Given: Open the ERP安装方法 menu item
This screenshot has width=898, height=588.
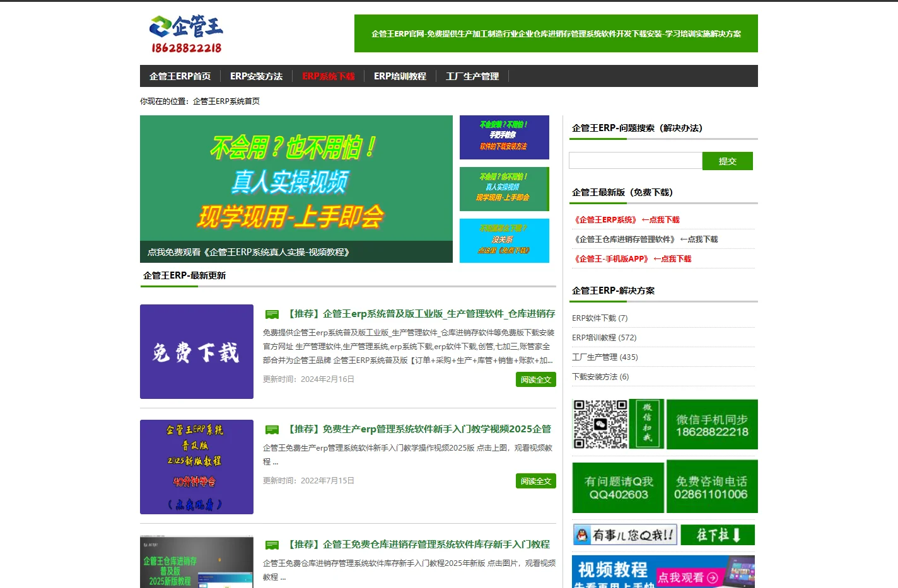Looking at the screenshot, I should coord(256,76).
